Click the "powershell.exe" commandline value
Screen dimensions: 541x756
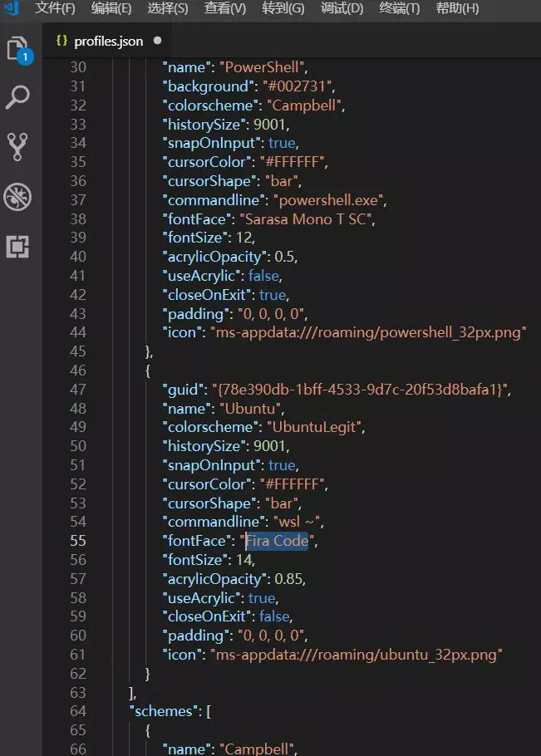pos(329,199)
